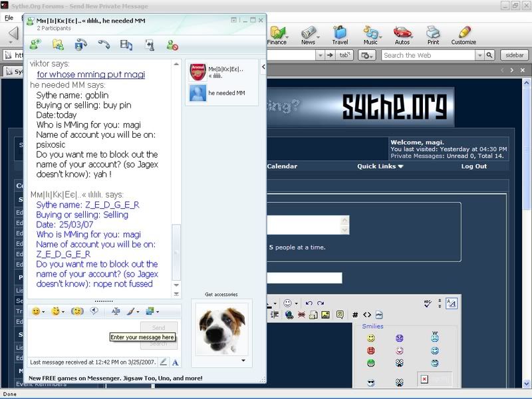Click the phone call icon in Messenger
This screenshot has height=399, width=532.
(104, 45)
